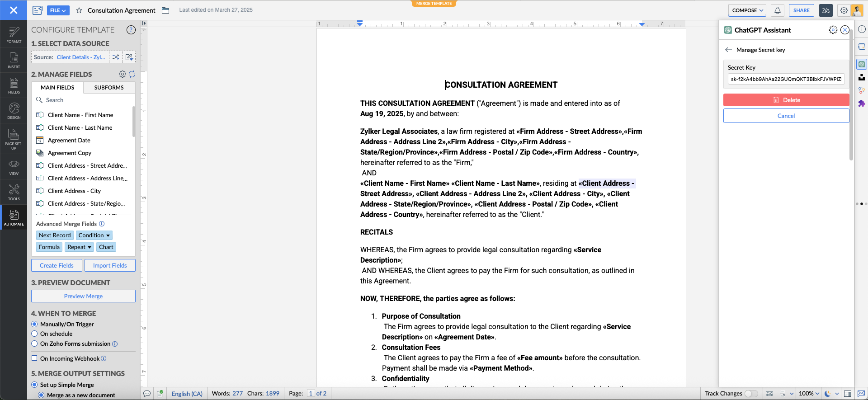Click the Chart merge field button
The width and height of the screenshot is (868, 400).
106,247
